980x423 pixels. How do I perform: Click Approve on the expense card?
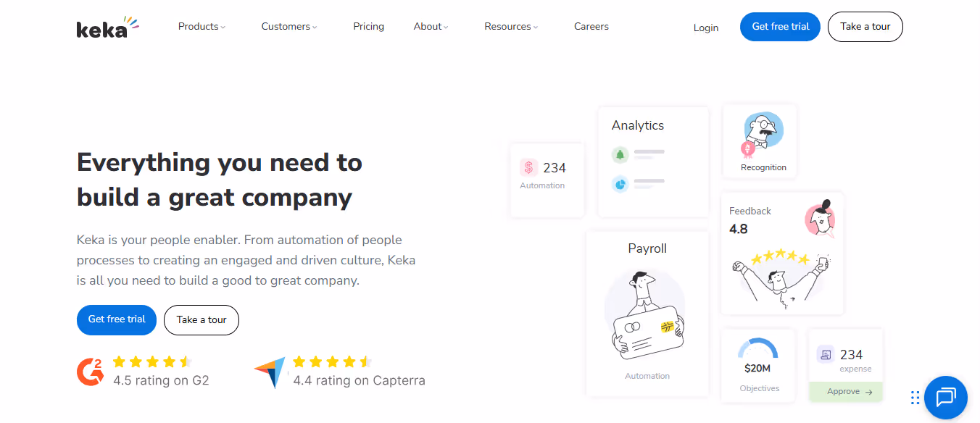pos(845,391)
